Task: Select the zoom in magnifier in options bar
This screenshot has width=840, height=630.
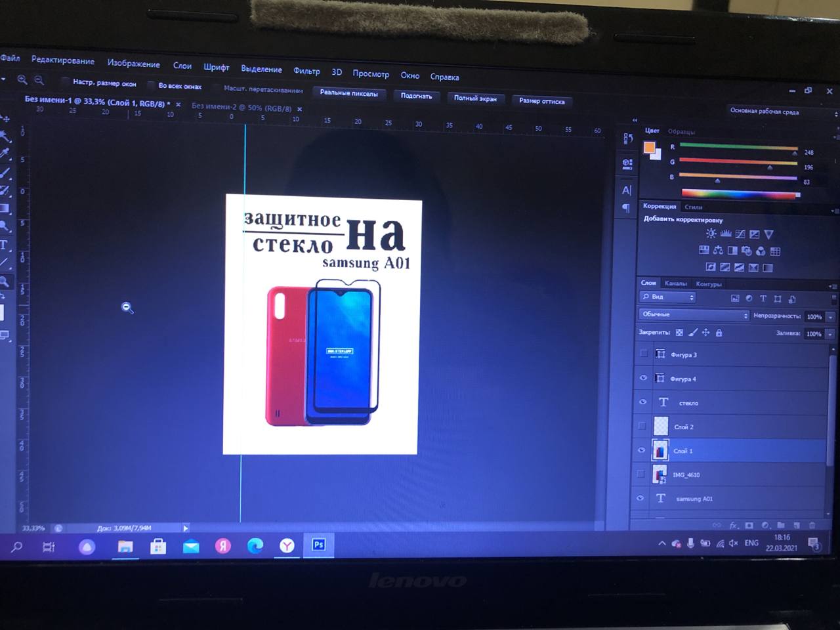Action: 22,79
